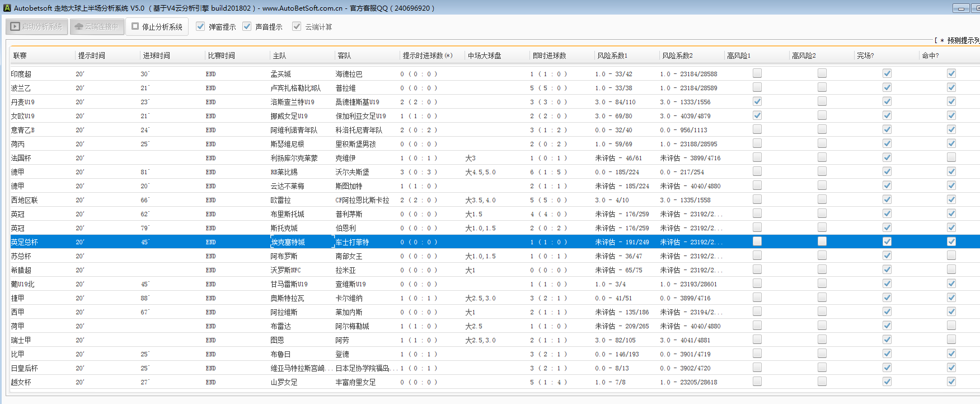The width and height of the screenshot is (980, 404).
Task: Click the cloud icon on 云端连接中
Action: [78, 26]
